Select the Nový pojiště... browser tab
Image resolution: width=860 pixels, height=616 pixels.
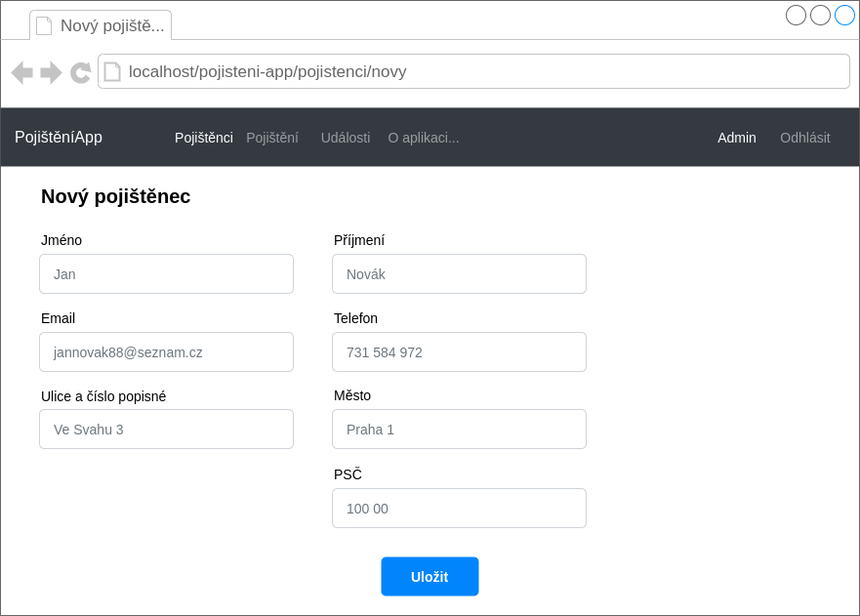101,25
